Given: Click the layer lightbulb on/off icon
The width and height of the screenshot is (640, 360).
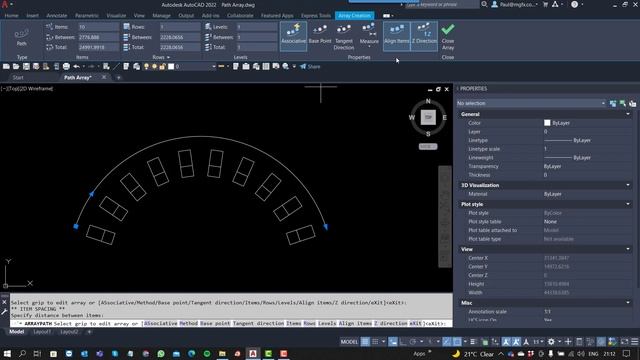Looking at the screenshot, I should 146,67.
